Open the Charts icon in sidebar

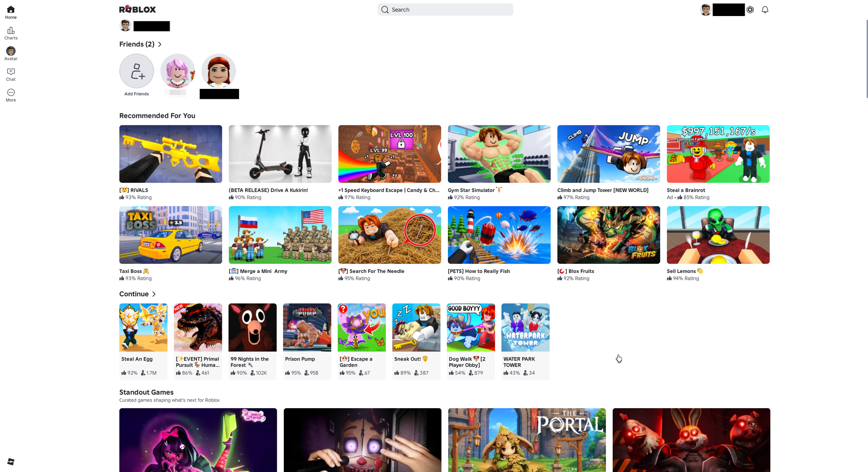coord(11,30)
